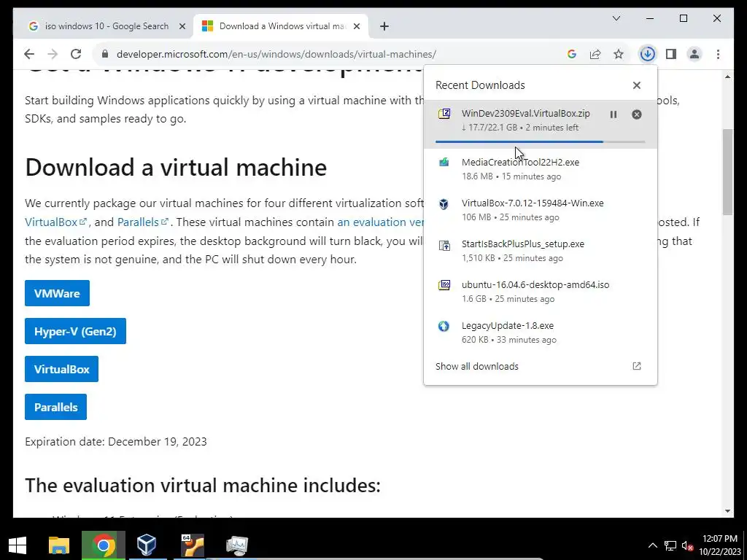Open the tab search chevron

pyautogui.click(x=616, y=18)
